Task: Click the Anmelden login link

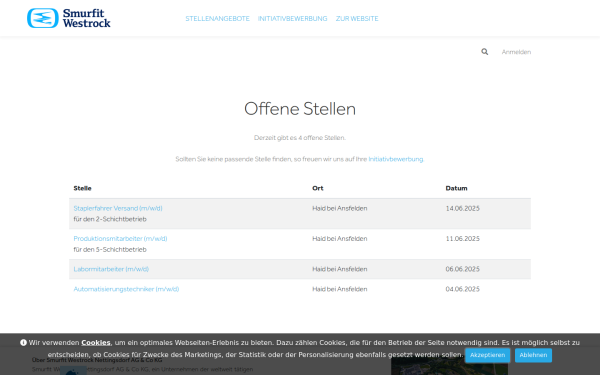Action: [x=516, y=52]
